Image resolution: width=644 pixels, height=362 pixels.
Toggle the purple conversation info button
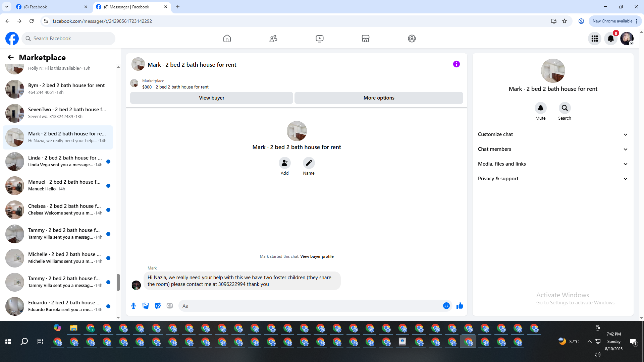tap(456, 64)
